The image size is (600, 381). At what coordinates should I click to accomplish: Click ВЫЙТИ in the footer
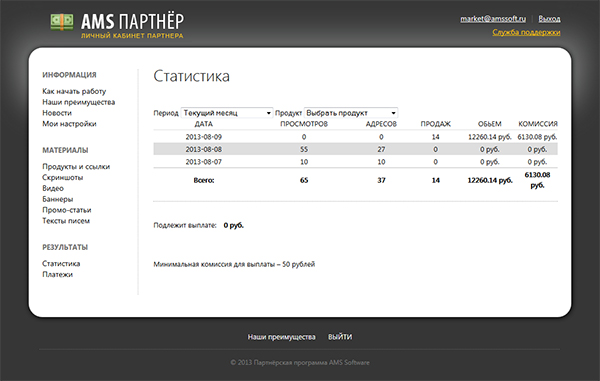pyautogui.click(x=340, y=337)
